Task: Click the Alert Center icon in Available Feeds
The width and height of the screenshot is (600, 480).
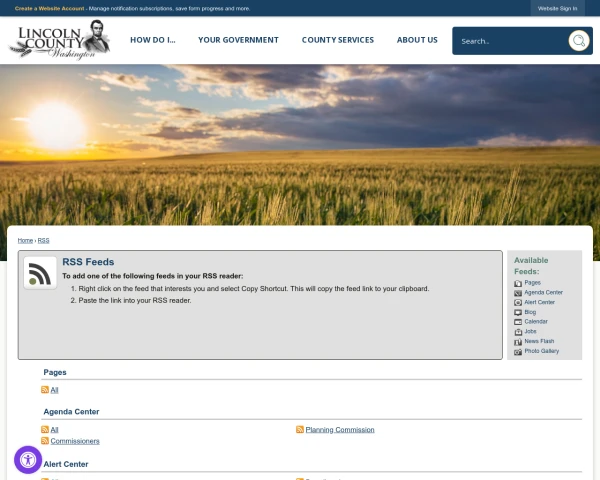Action: [x=518, y=303]
